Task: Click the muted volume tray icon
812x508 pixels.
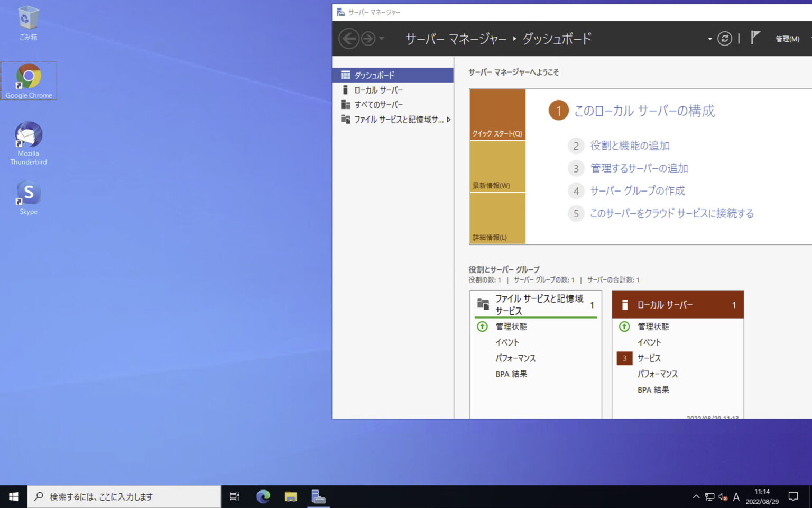Action: coord(723,496)
